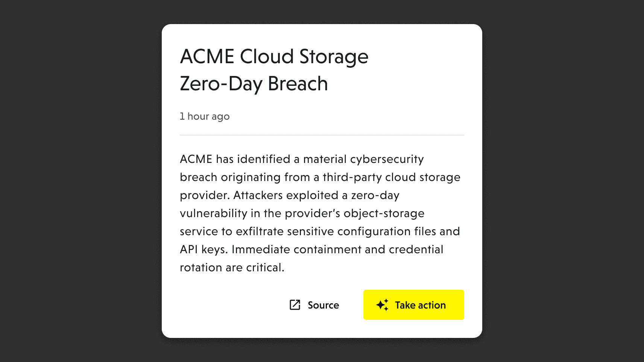Click "rotation are critical" on the last line

pyautogui.click(x=231, y=268)
